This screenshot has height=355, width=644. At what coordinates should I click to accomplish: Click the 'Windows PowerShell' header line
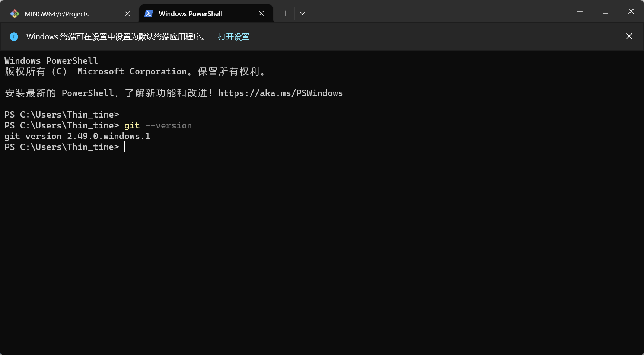point(51,61)
